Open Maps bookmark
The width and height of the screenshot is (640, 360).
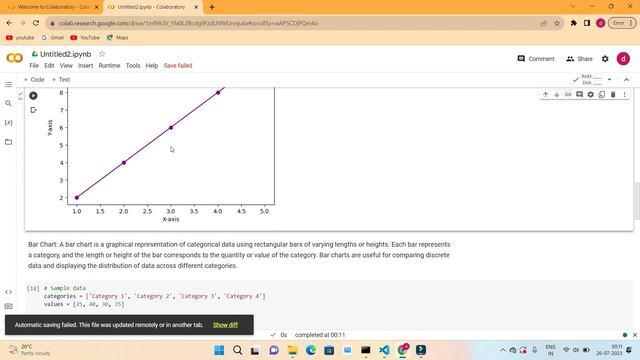click(118, 38)
